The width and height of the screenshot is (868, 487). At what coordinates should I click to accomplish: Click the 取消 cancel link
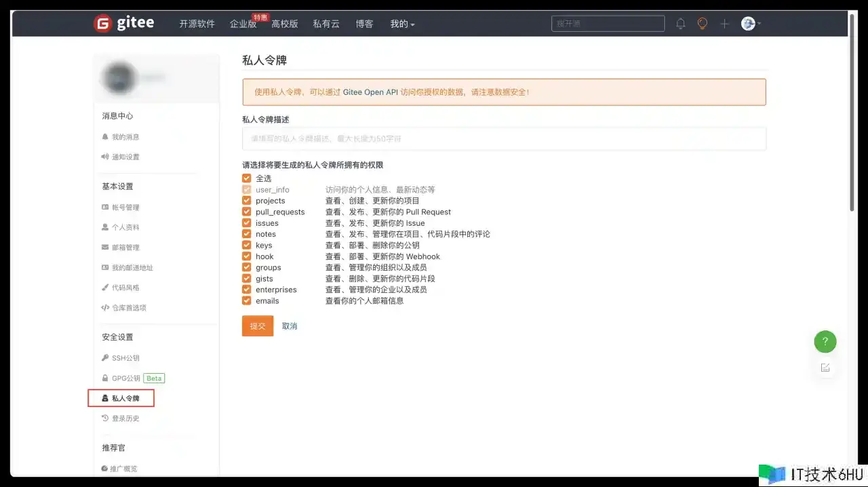[290, 326]
